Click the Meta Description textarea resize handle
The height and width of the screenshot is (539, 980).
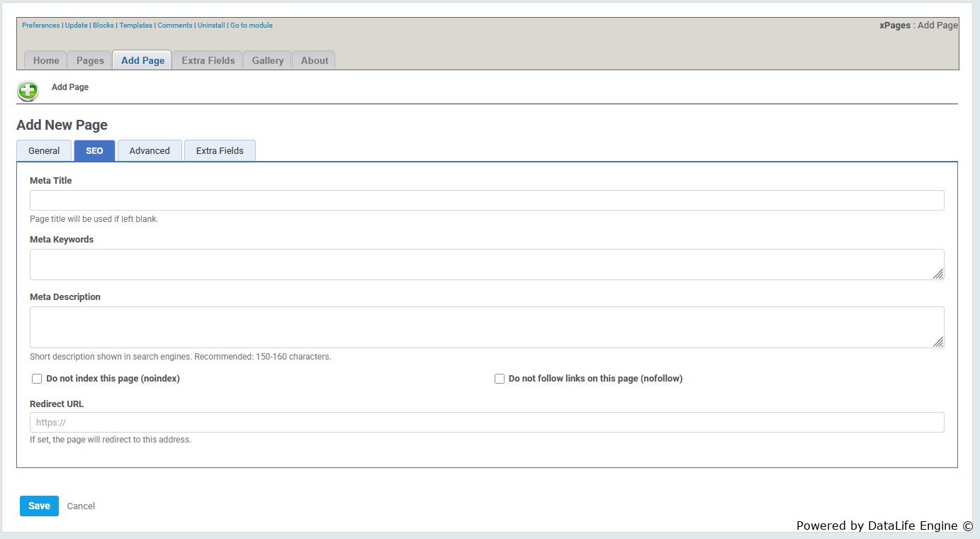937,342
